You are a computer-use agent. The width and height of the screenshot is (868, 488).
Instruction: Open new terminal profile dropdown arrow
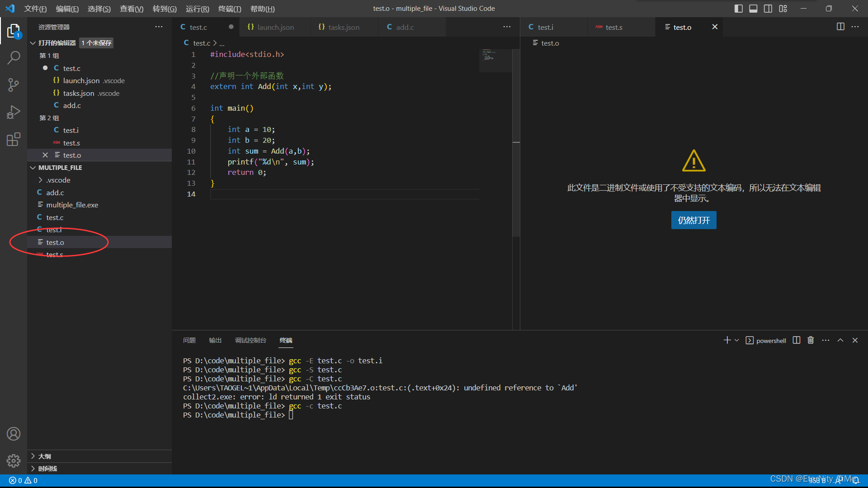tap(737, 340)
